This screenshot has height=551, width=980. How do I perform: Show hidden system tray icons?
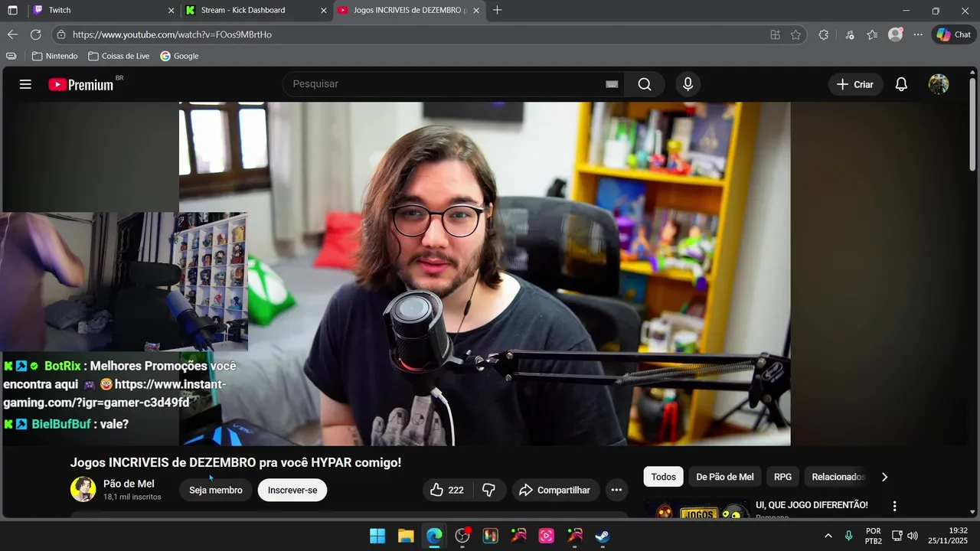(x=828, y=536)
